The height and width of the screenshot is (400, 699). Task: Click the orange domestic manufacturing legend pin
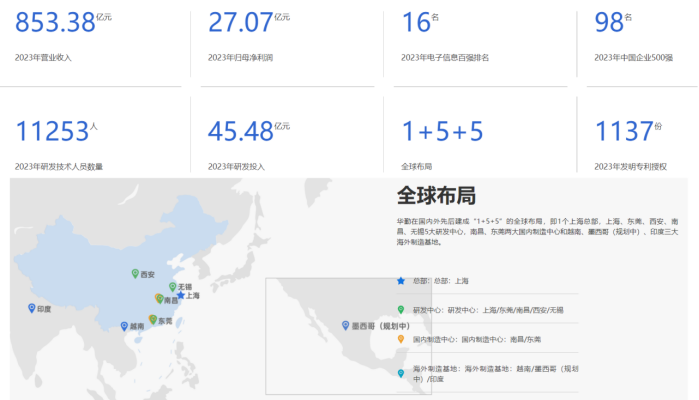[x=401, y=340]
